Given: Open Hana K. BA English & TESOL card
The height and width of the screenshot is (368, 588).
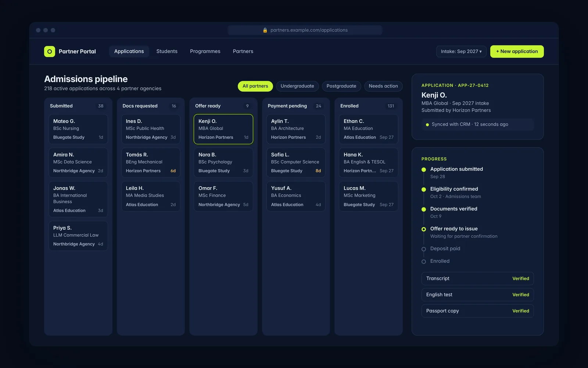Looking at the screenshot, I should (369, 163).
